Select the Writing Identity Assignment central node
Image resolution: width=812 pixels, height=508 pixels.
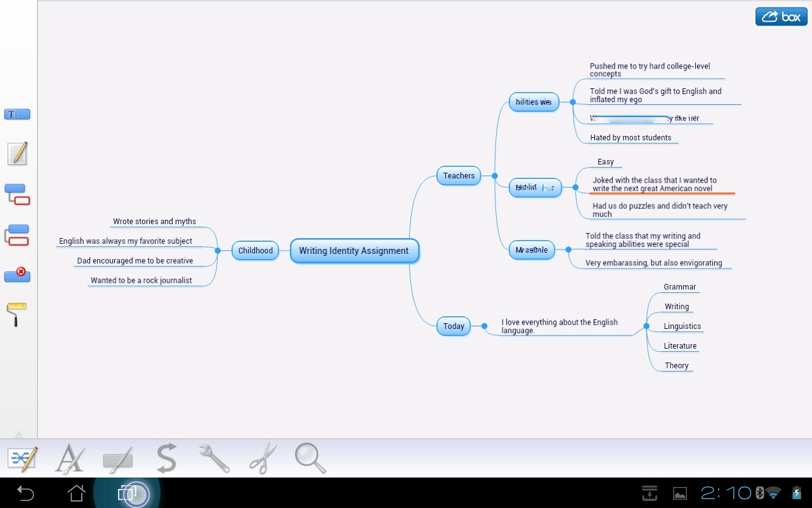354,251
